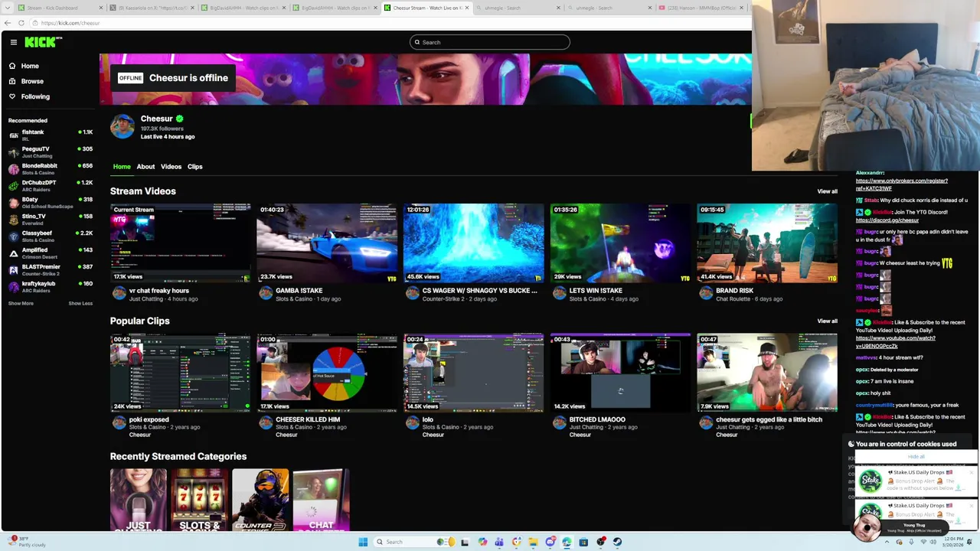
Task: Open Counter-Strike category card
Action: [x=260, y=500]
